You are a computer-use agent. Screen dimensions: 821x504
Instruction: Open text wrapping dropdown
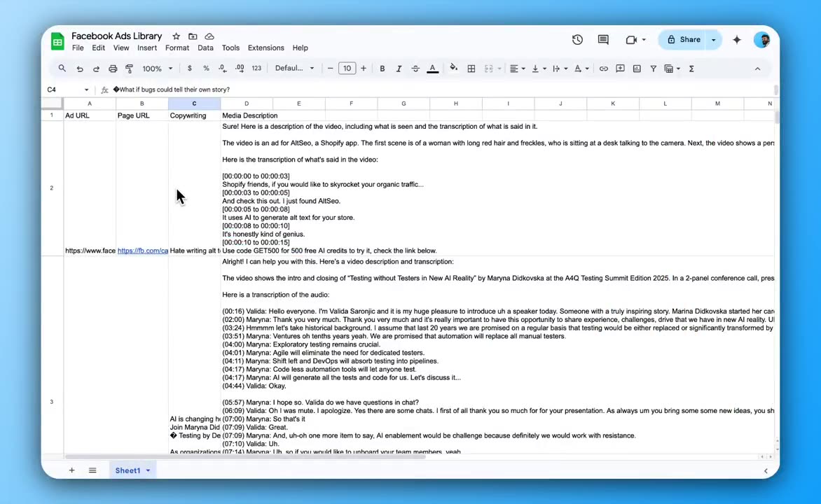560,69
